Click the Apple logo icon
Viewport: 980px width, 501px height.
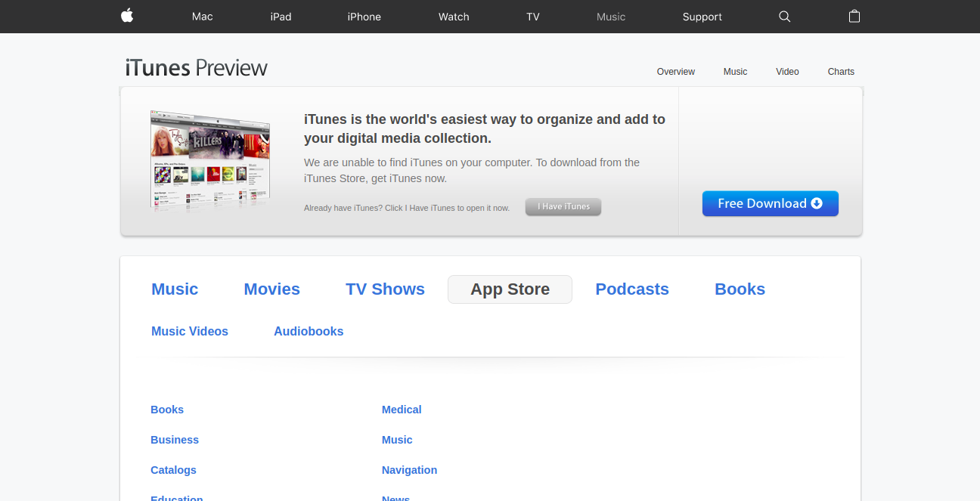tap(127, 16)
